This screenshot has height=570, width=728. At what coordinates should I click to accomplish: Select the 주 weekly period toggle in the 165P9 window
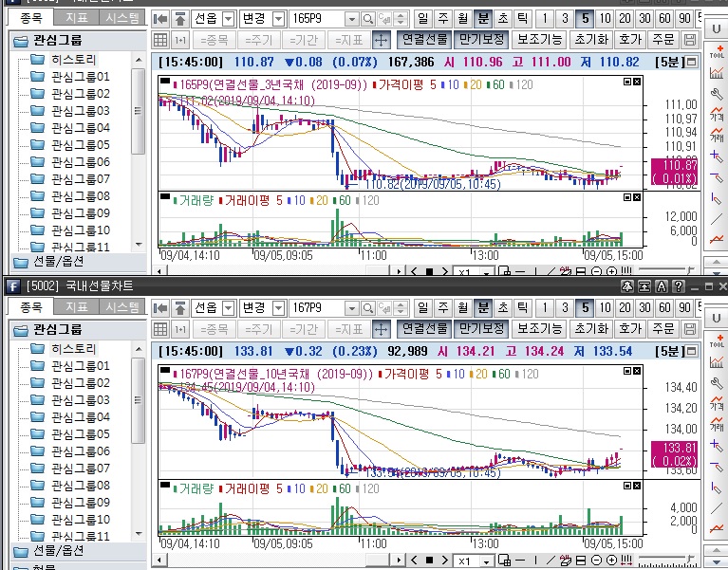443,19
